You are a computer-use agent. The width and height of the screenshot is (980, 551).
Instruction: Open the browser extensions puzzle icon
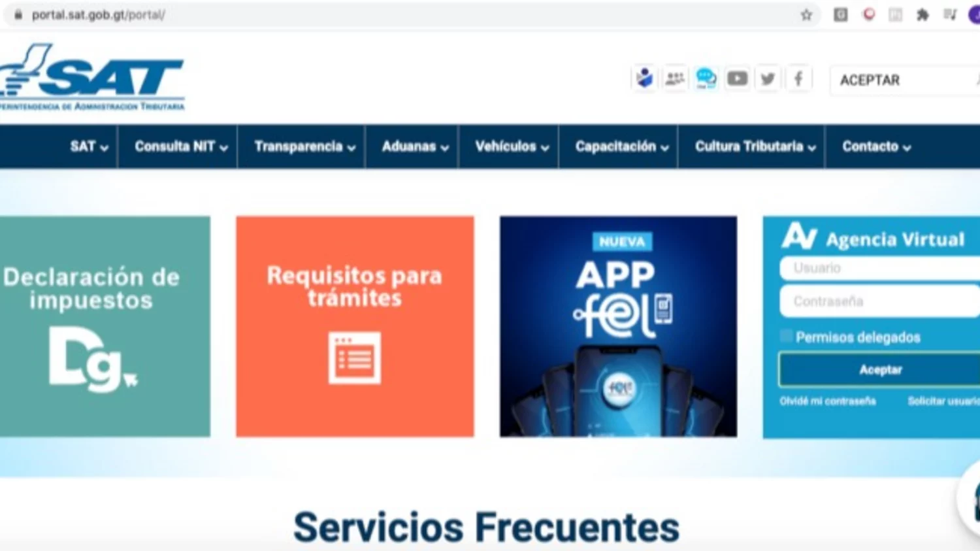[923, 14]
